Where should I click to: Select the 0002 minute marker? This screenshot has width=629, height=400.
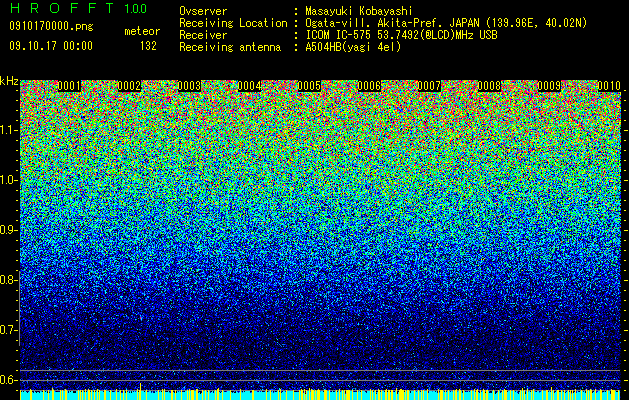click(x=129, y=86)
